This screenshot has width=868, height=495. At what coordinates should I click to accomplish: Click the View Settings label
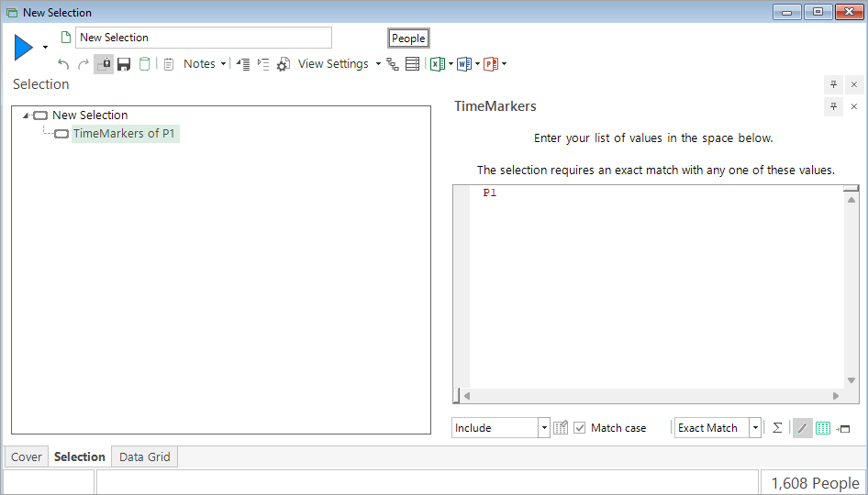(x=333, y=64)
